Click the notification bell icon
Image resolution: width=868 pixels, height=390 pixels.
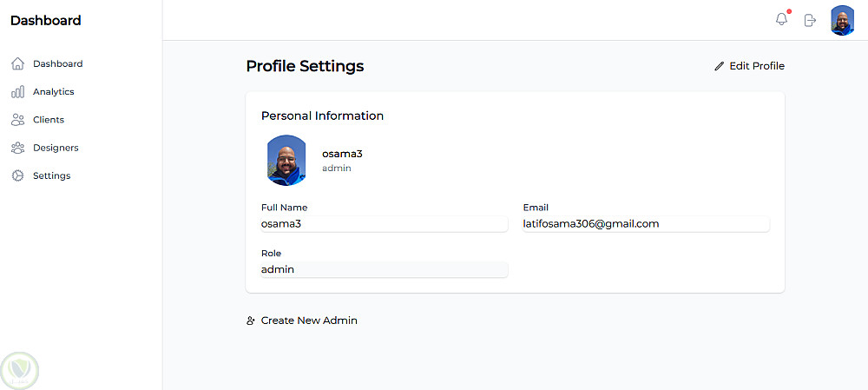click(781, 20)
